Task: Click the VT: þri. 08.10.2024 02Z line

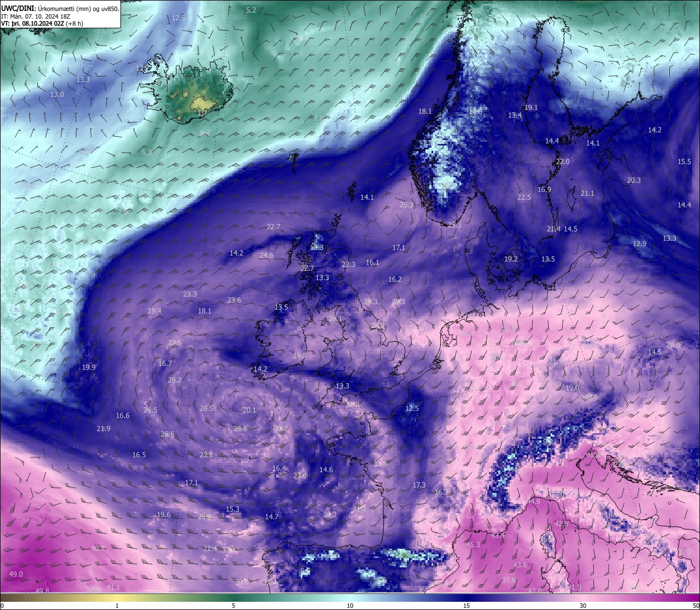Action: coord(42,24)
